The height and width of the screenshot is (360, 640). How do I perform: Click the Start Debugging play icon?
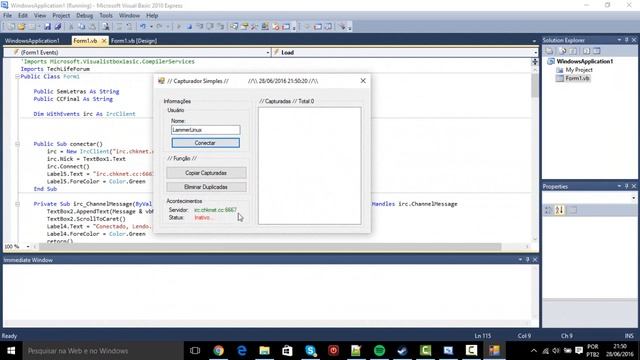pyautogui.click(x=179, y=27)
